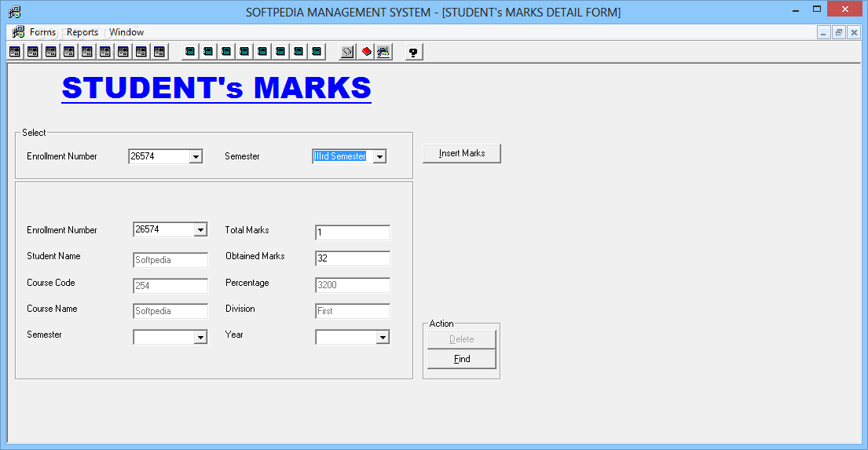Click the STUDENT's MARKS heading
The width and height of the screenshot is (868, 450).
(x=217, y=88)
